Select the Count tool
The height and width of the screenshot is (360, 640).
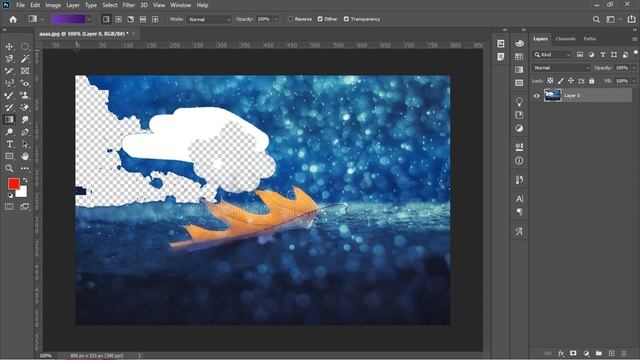click(9, 83)
